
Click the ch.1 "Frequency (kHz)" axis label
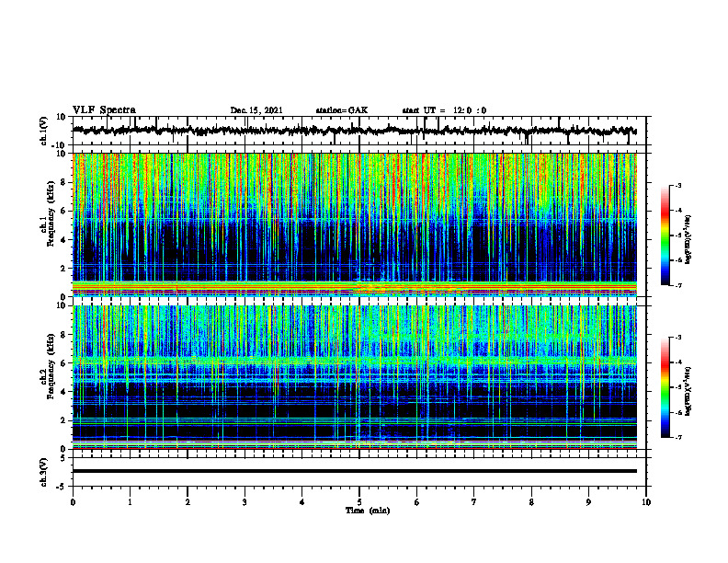(x=51, y=214)
